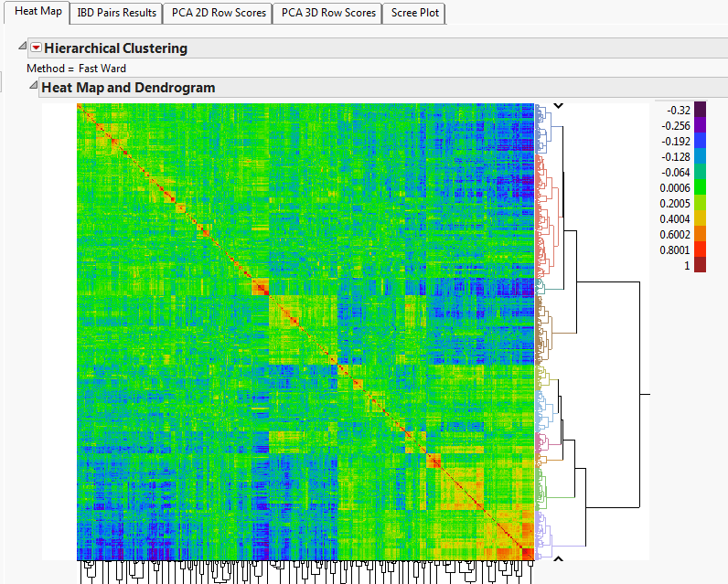728x584 pixels.
Task: Select the dark red legend swatch for 1
Action: [x=700, y=265]
